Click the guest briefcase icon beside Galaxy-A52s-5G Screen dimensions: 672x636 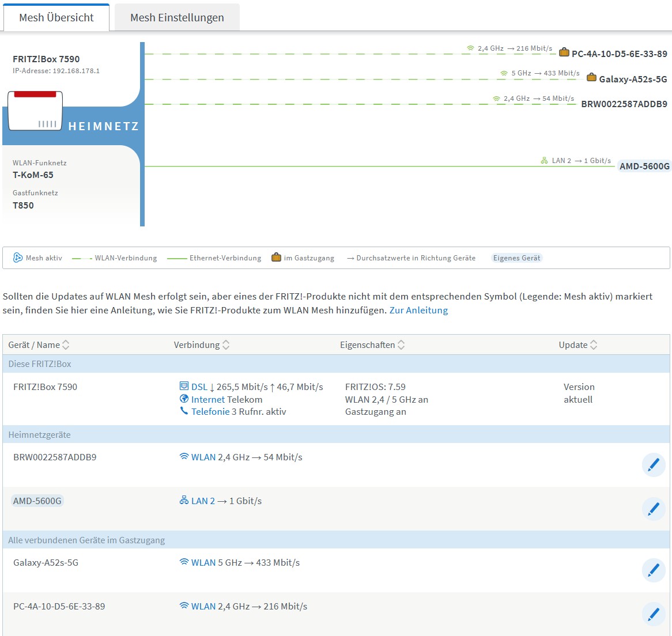pyautogui.click(x=591, y=78)
